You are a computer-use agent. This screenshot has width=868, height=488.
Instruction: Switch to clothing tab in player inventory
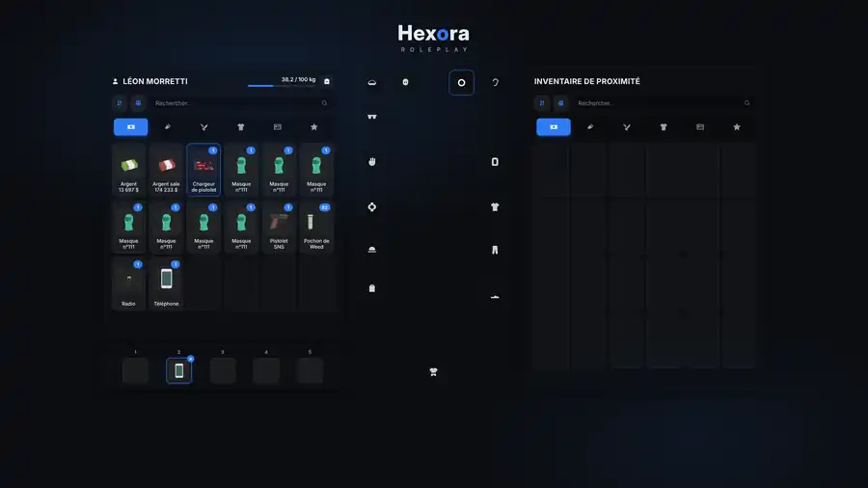[241, 127]
